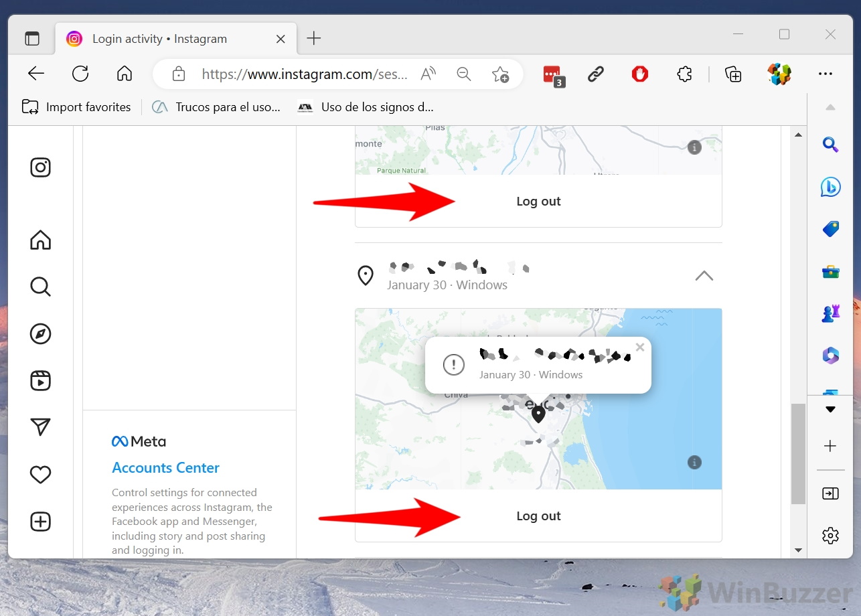
Task: Click January 30 Windows session header
Action: [x=538, y=276]
